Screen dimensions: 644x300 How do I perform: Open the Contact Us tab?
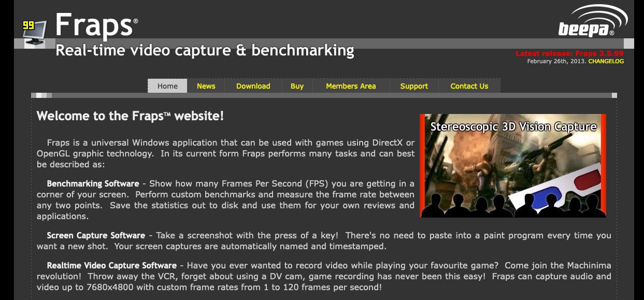[x=469, y=86]
